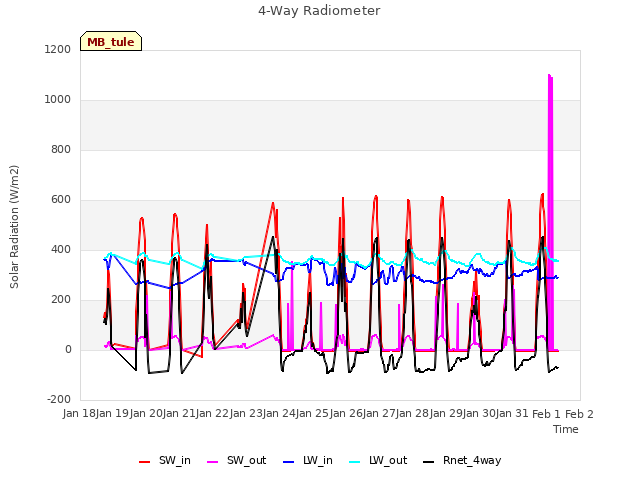This screenshot has width=640, height=480.
Task: Click the tall magenta SW_out spike on Feb 1
Action: point(550,212)
